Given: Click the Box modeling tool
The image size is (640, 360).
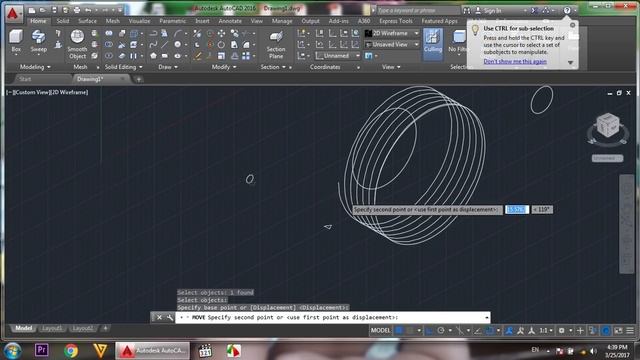Looking at the screenshot, I should point(16,41).
